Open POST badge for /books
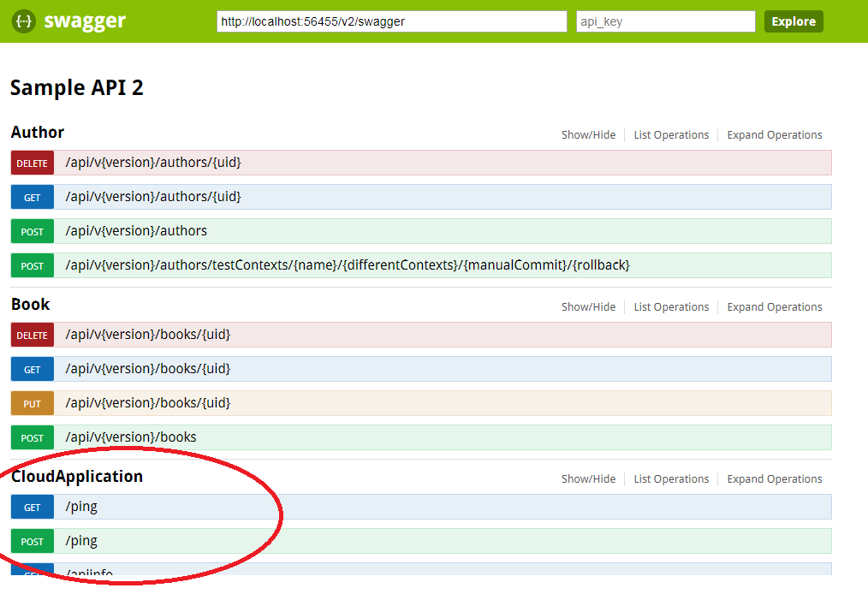This screenshot has width=868, height=600. (x=33, y=438)
